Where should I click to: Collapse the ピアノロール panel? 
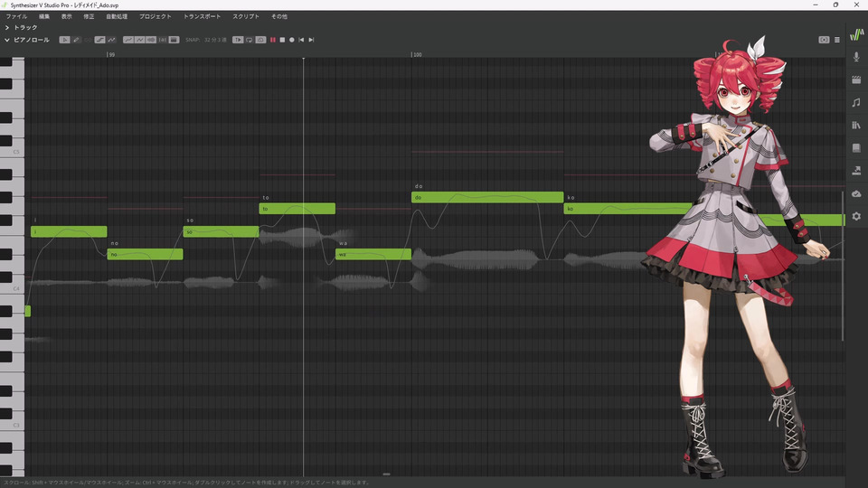6,40
